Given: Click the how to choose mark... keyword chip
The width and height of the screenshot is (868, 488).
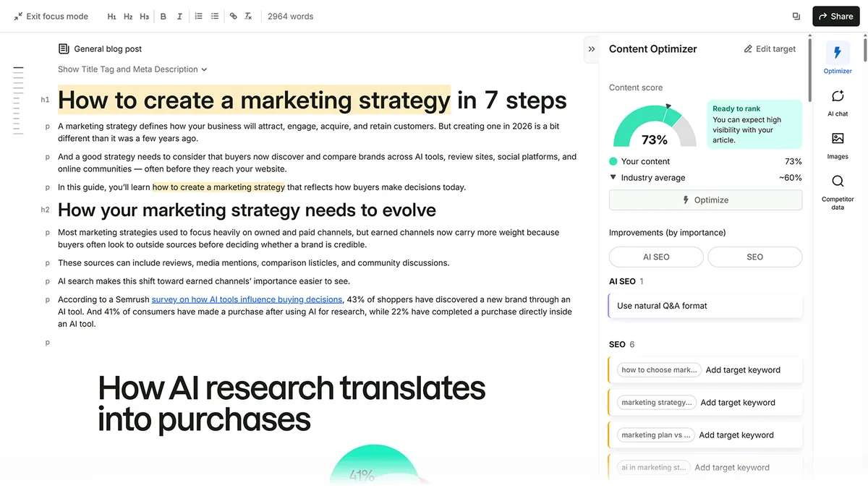Looking at the screenshot, I should tap(659, 370).
